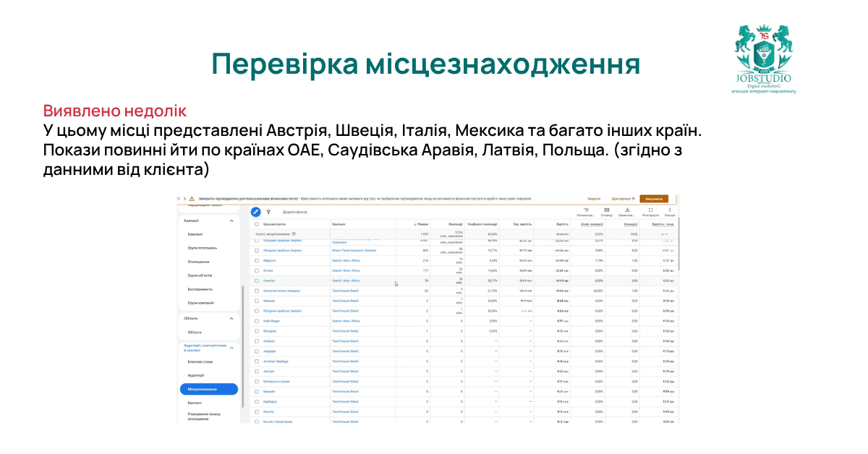Open Pmax | Travel Insurance | Banners campaign link

355,250
